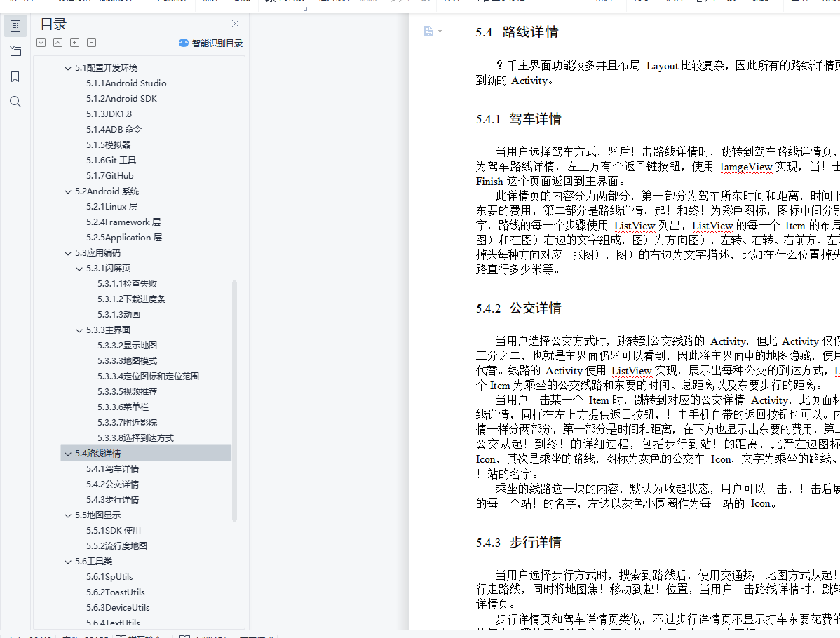Jump to 5.5.2流行度地图 entry

117,546
